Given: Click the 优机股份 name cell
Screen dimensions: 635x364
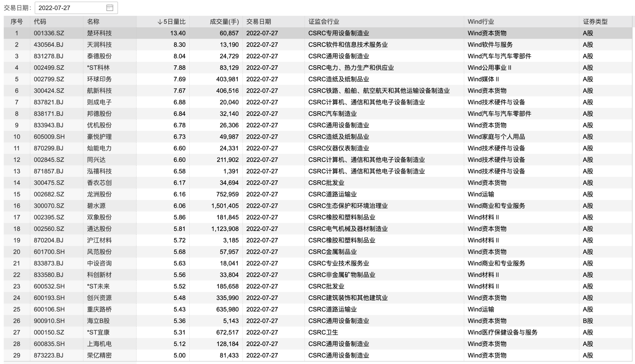Looking at the screenshot, I should click(x=99, y=125).
